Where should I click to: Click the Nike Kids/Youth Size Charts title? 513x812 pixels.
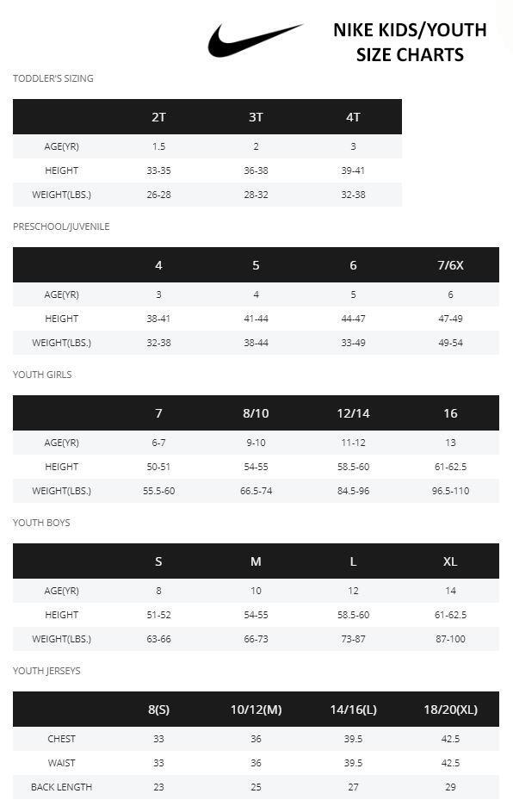tap(410, 42)
